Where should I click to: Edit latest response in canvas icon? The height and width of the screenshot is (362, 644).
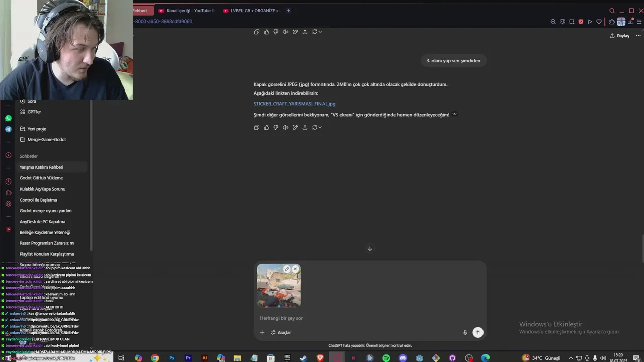click(x=295, y=127)
